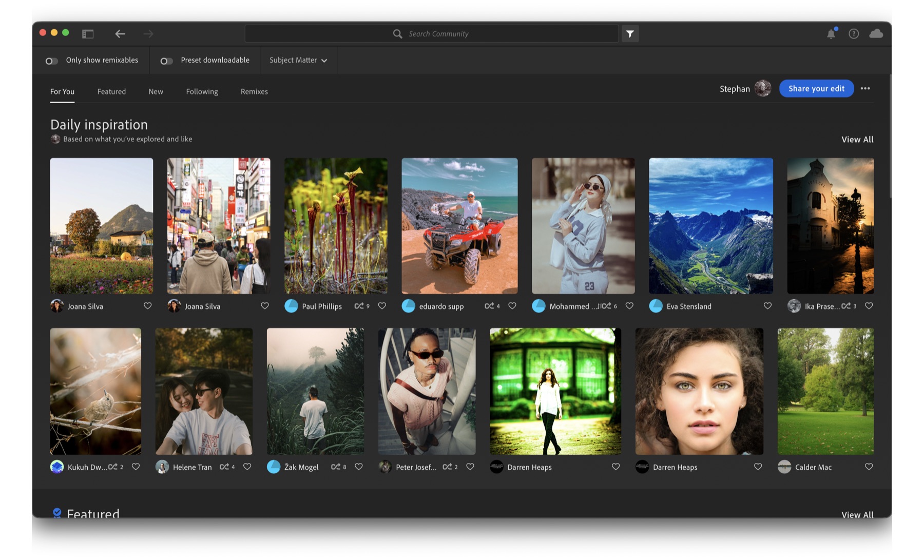
Task: Like Darren Heaps' woman portrait photo
Action: pyautogui.click(x=758, y=467)
